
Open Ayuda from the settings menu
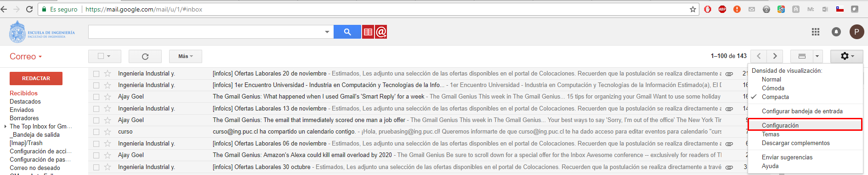click(770, 166)
